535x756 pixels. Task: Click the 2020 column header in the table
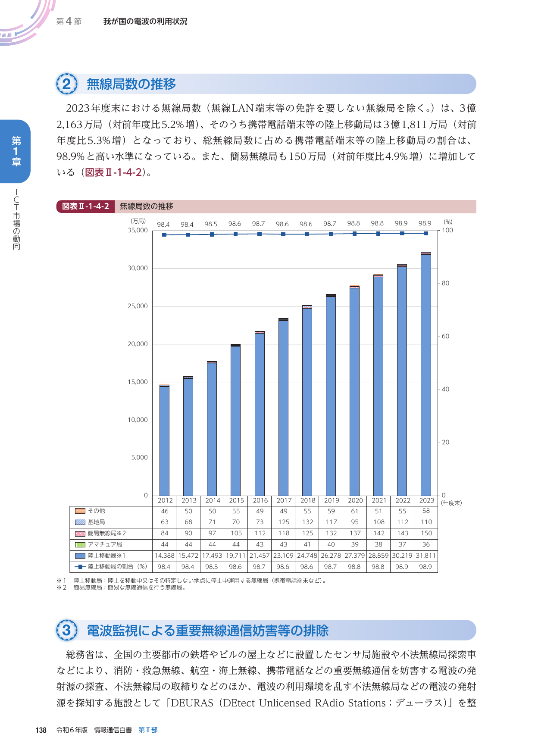(x=355, y=500)
